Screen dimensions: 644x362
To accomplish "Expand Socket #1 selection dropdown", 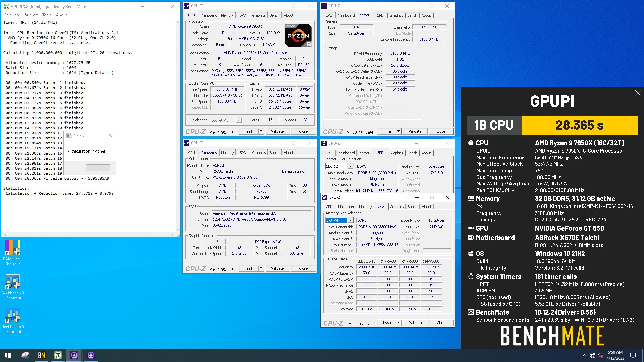I will coord(238,120).
